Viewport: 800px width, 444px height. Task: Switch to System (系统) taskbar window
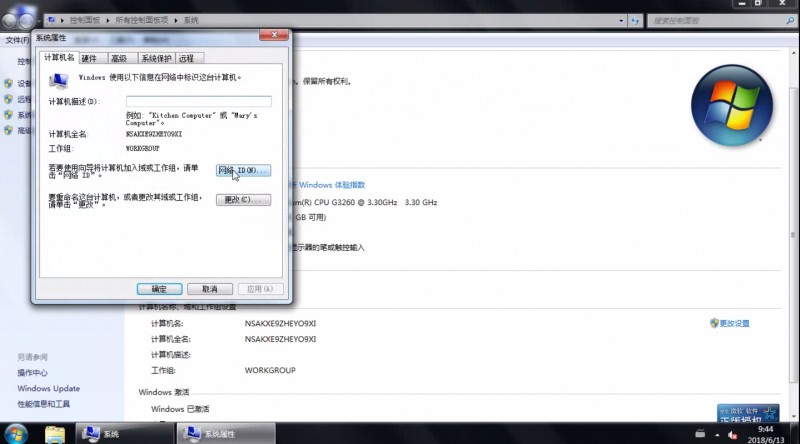pos(124,434)
